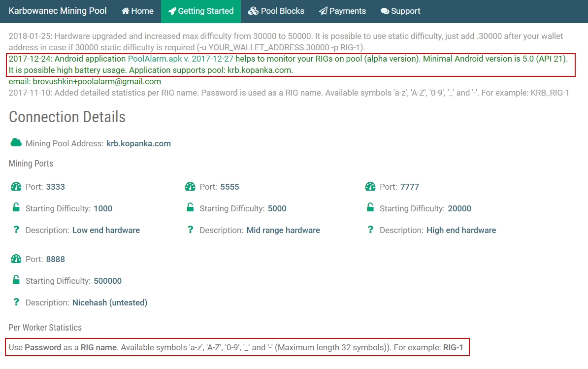
Task: Click question mark icon beside Nicehash description
Action: point(16,302)
